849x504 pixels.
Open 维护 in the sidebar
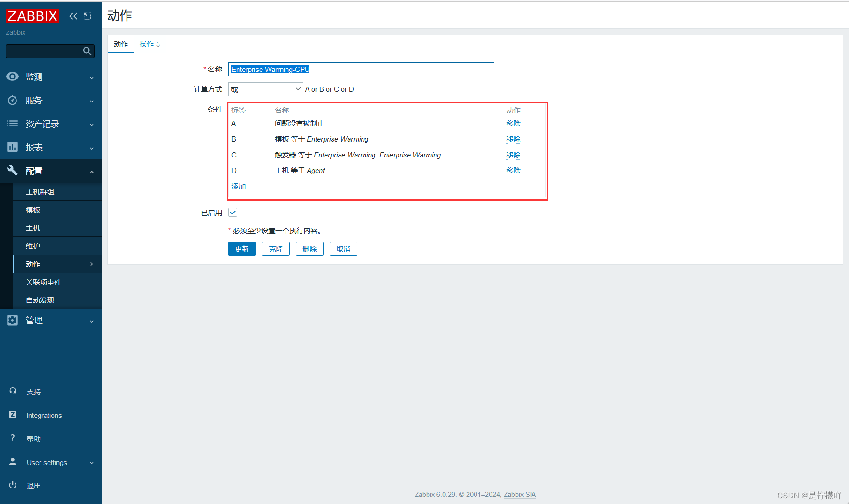point(57,246)
